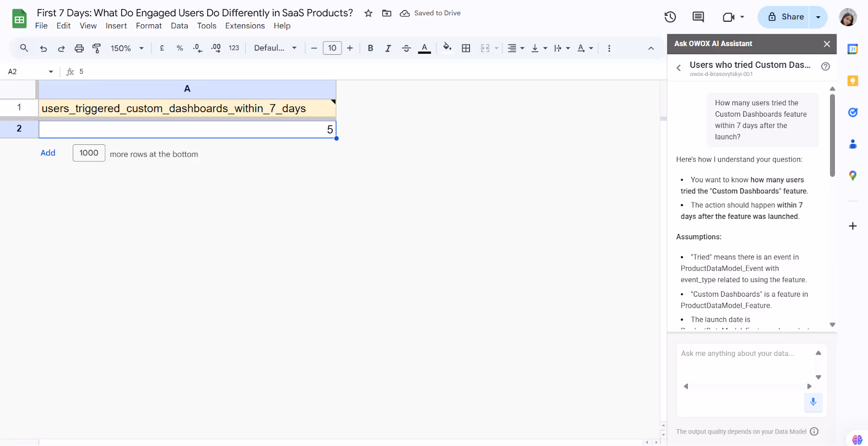Open the zoom level dropdown
Viewport: 868px width, 446px height.
pyautogui.click(x=127, y=48)
